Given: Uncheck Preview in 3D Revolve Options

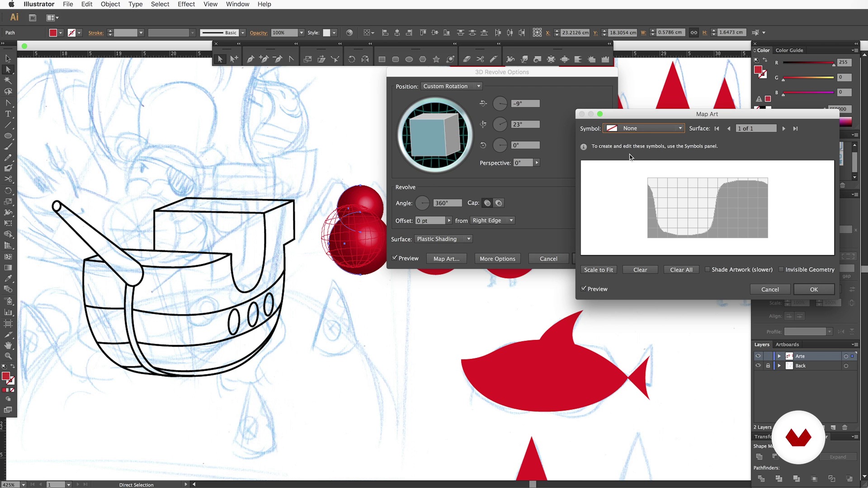Looking at the screenshot, I should (x=395, y=258).
